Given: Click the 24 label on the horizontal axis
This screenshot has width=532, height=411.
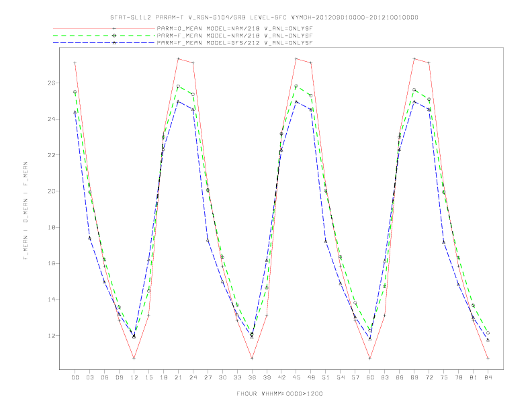Looking at the screenshot, I should (x=193, y=377).
